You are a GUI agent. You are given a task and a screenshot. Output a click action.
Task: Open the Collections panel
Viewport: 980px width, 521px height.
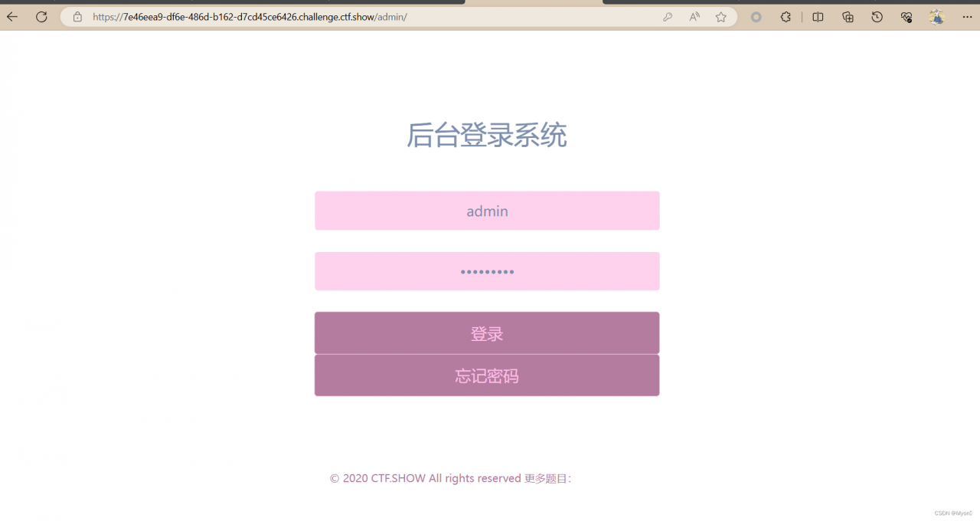click(848, 16)
